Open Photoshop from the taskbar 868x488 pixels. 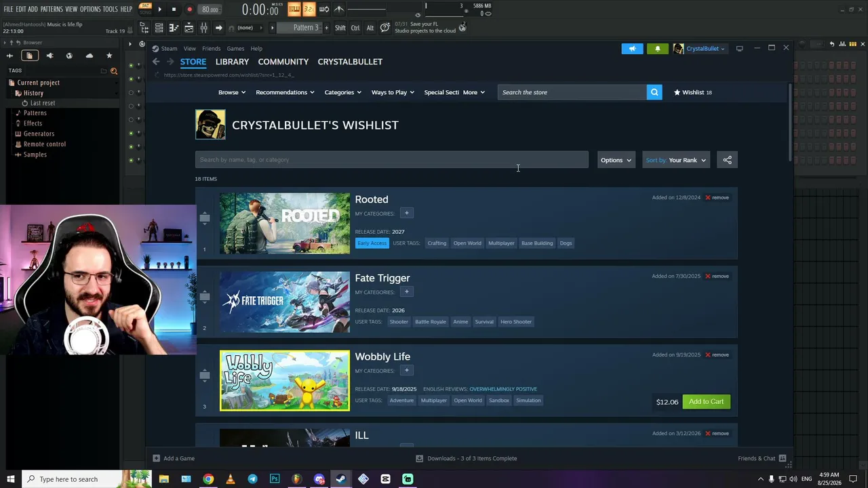coord(275,479)
